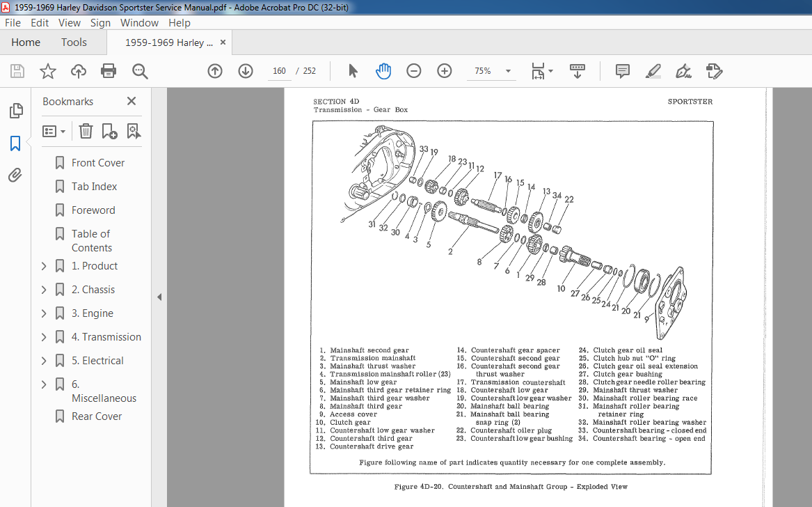Go to the next page with the down arrow
The width and height of the screenshot is (812, 507).
(246, 71)
